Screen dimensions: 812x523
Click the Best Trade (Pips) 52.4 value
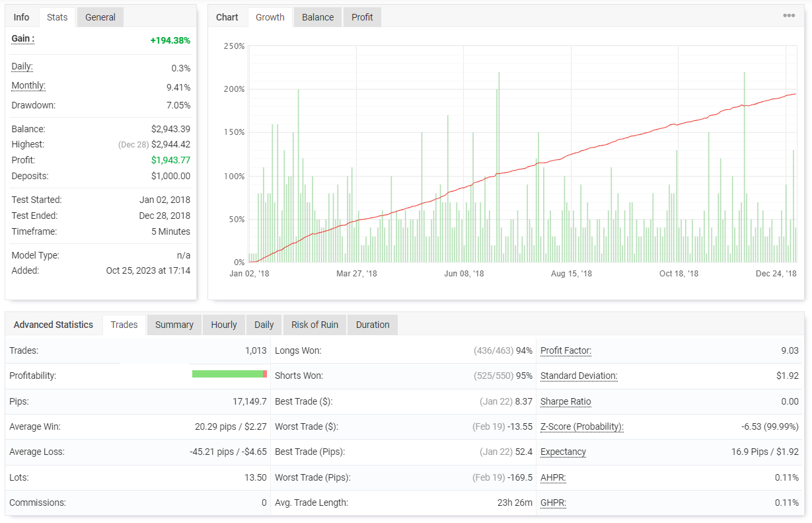point(524,452)
